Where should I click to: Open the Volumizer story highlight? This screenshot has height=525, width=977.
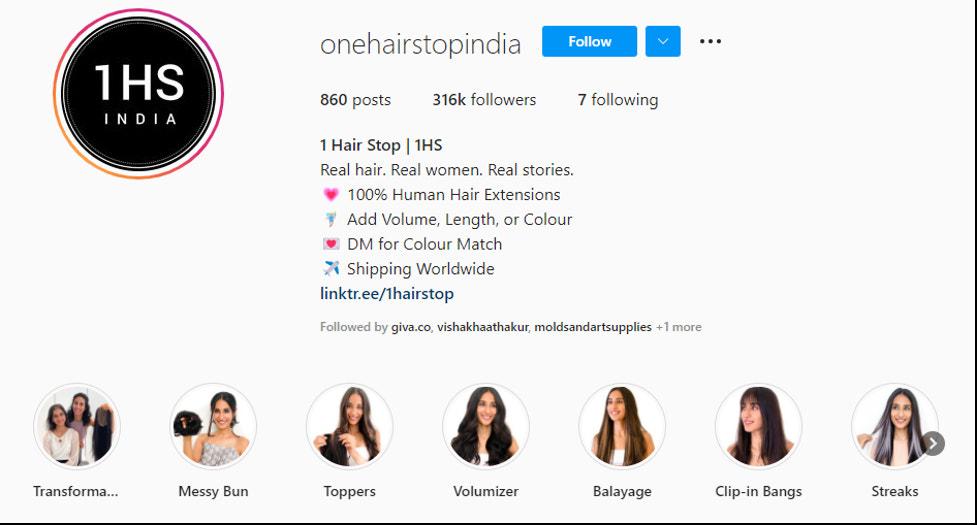click(486, 426)
